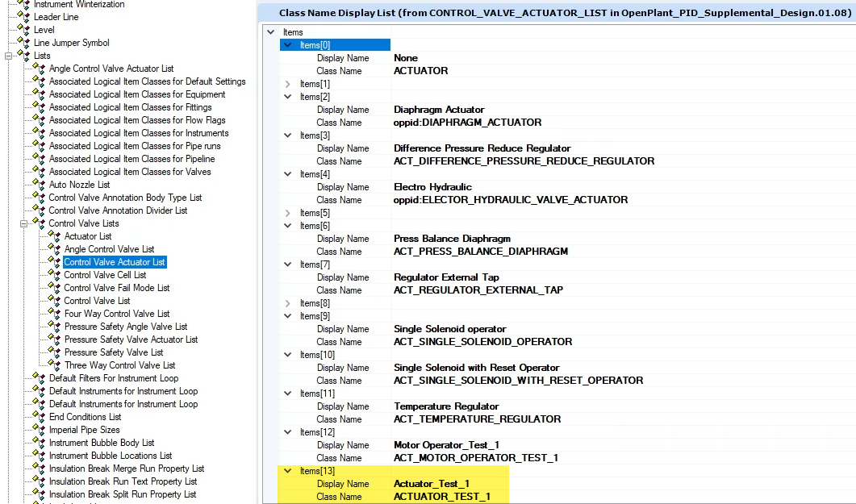Edit the Actuator_Test_1 display name value
The height and width of the screenshot is (504, 856).
coord(431,484)
